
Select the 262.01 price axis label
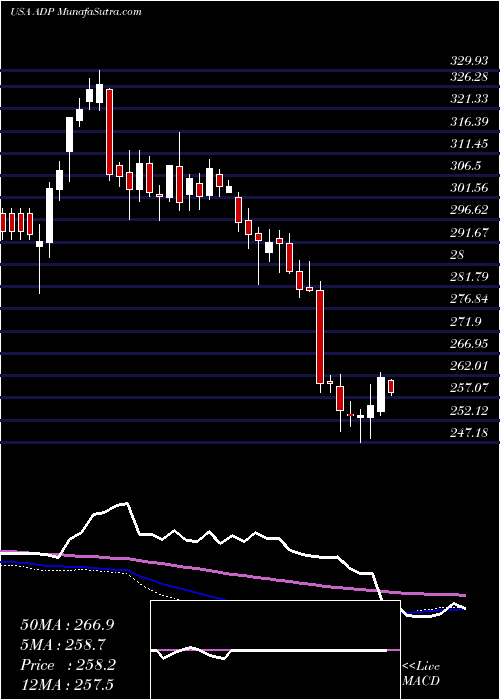469,366
